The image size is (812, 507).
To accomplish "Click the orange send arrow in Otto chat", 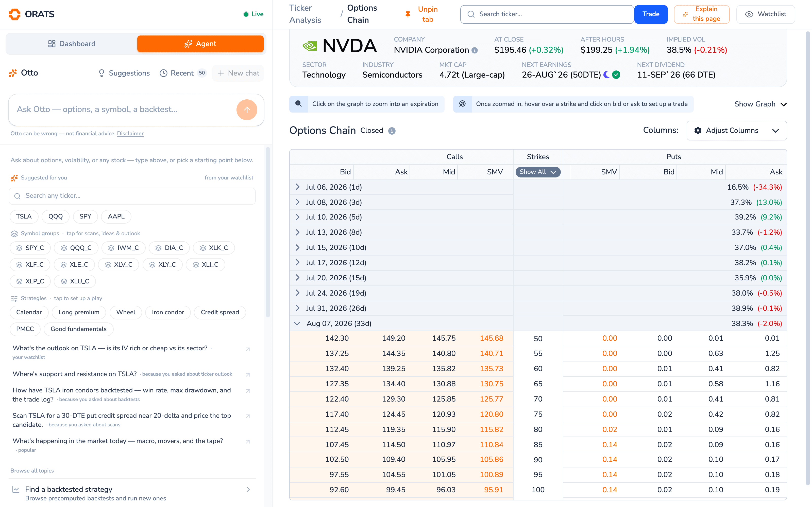I will (x=247, y=110).
